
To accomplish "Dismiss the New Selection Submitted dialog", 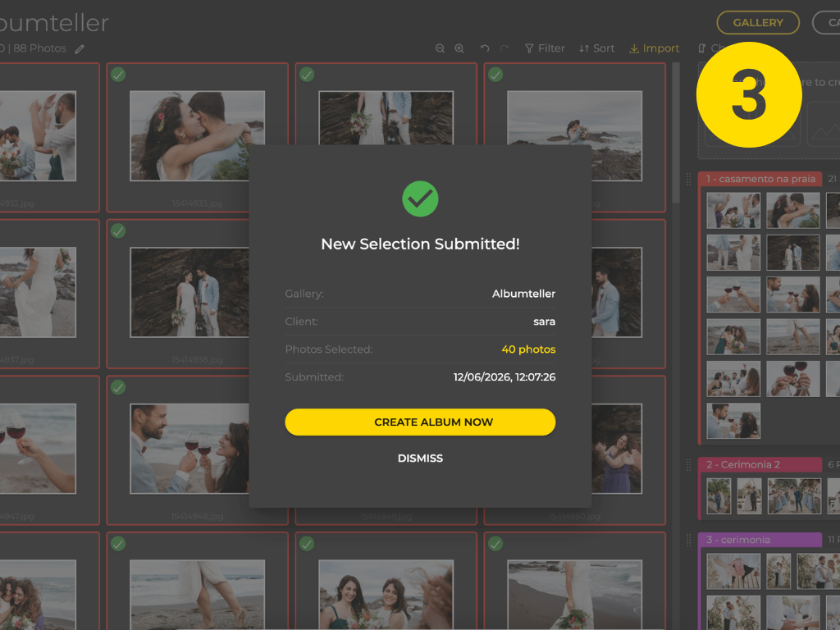I will click(x=420, y=458).
